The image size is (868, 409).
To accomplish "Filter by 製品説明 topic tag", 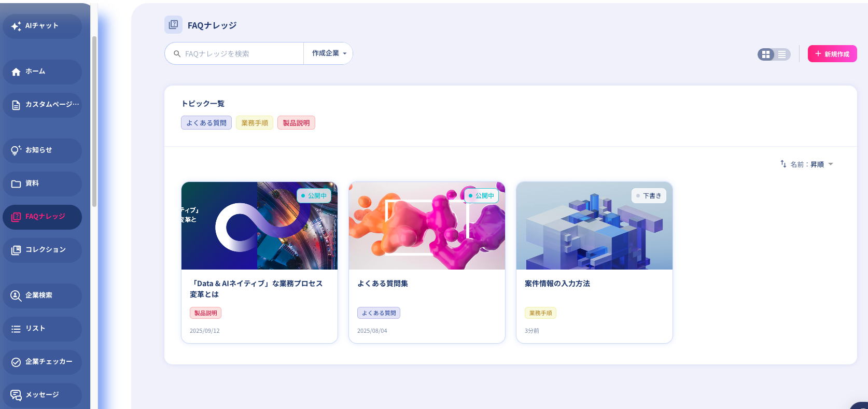I will pos(296,123).
